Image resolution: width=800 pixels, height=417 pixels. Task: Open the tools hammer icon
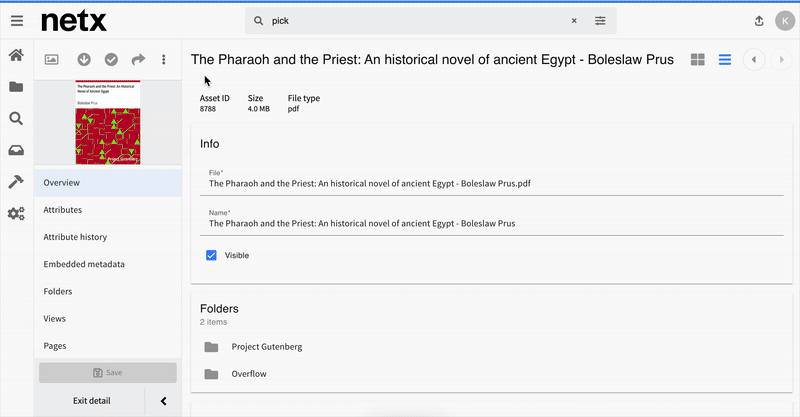[16, 182]
